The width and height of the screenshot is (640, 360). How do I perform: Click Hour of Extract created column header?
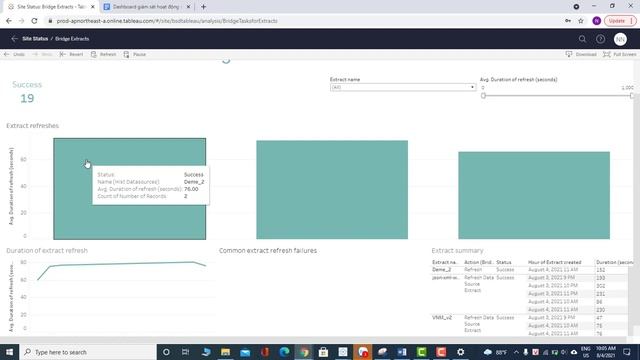coord(555,262)
